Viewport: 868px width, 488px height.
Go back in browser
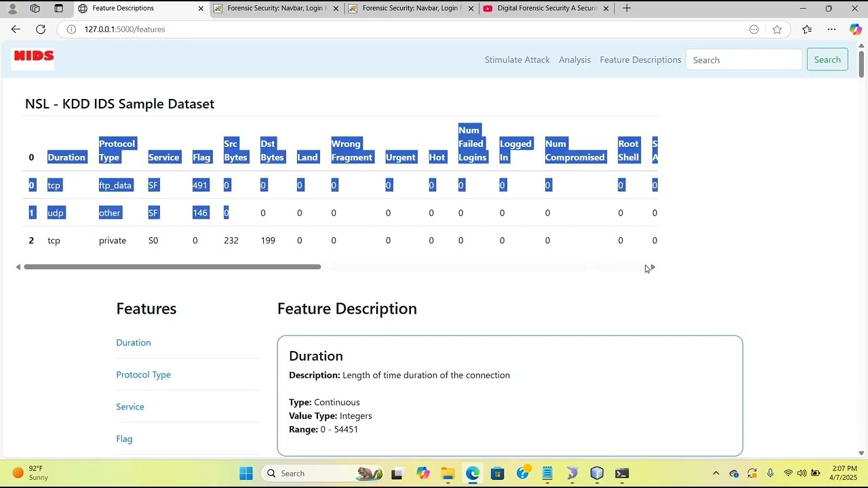point(16,29)
